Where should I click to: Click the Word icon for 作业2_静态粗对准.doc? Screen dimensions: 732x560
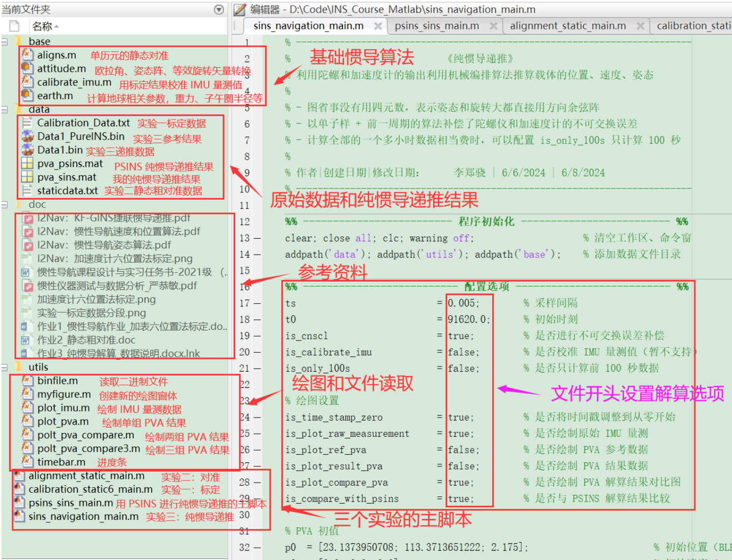[24, 340]
